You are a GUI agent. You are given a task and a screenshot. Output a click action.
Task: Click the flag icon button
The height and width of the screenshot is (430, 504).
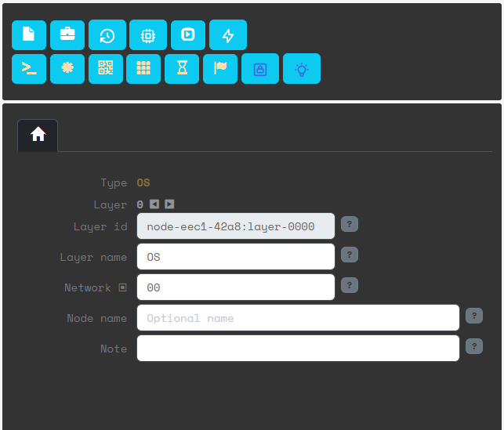(220, 69)
